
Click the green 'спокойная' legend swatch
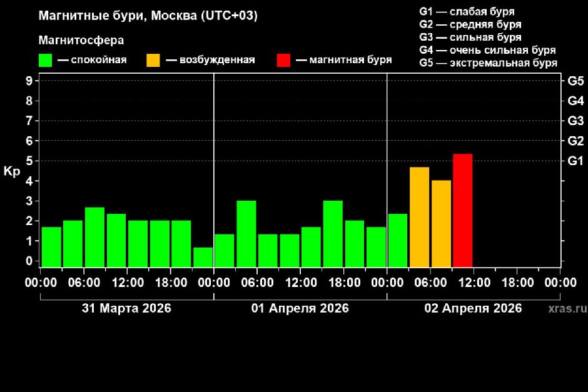tap(45, 60)
